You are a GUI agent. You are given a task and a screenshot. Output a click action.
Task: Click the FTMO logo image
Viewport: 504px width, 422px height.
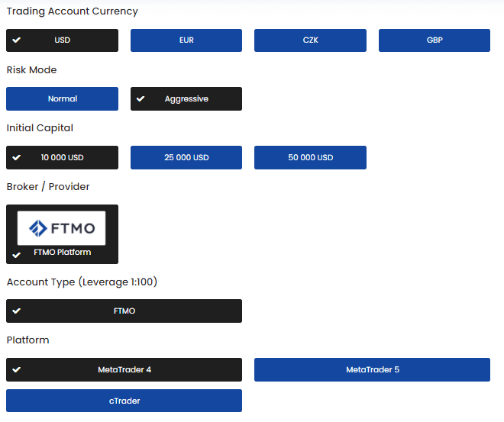click(61, 228)
